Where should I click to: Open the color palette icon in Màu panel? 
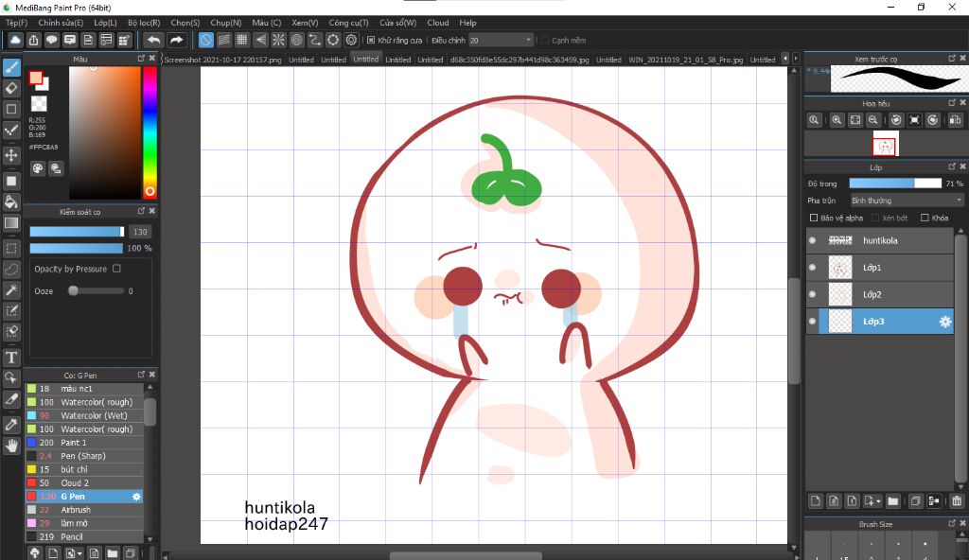[x=38, y=168]
